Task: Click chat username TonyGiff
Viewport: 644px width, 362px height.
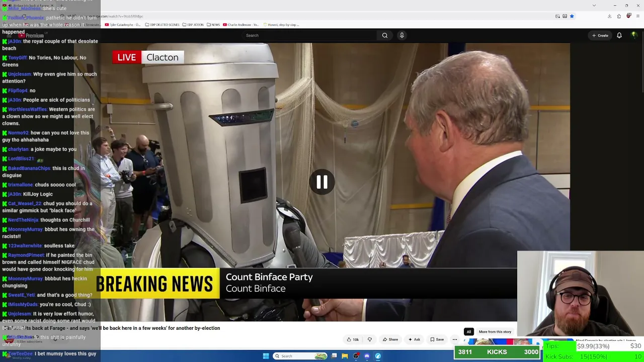Action: pyautogui.click(x=17, y=58)
